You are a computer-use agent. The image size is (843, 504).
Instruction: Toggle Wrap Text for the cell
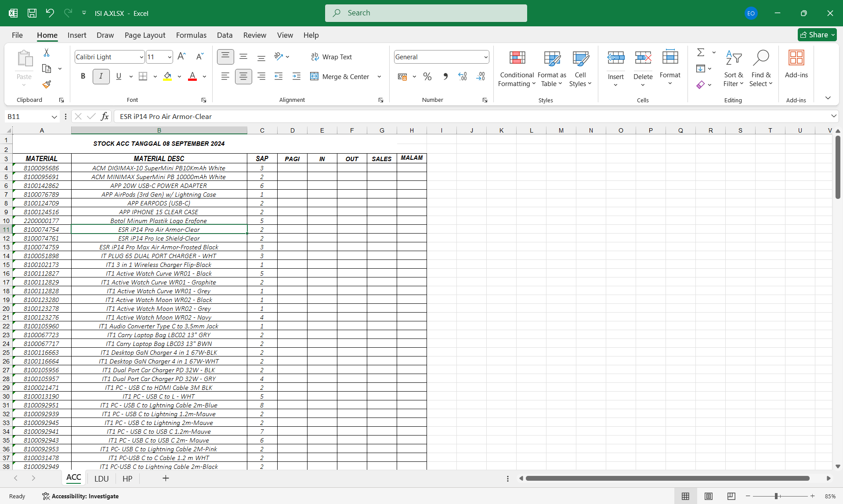[332, 57]
